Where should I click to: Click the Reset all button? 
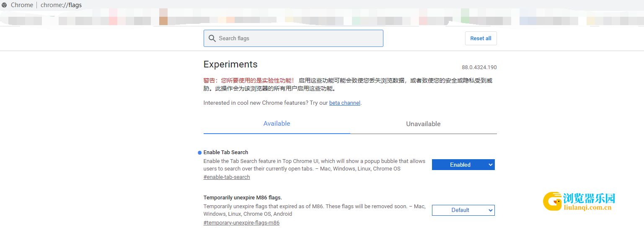[481, 38]
